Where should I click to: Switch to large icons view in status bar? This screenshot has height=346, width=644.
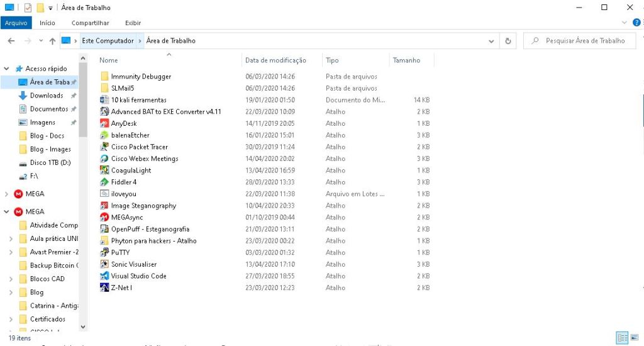[x=634, y=338]
